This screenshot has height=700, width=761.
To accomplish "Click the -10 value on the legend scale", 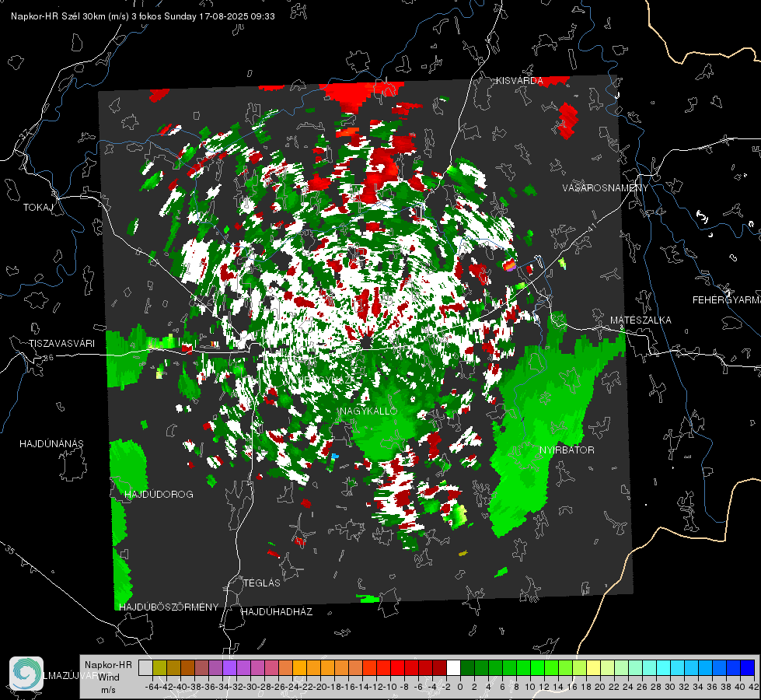I will click(x=390, y=687).
